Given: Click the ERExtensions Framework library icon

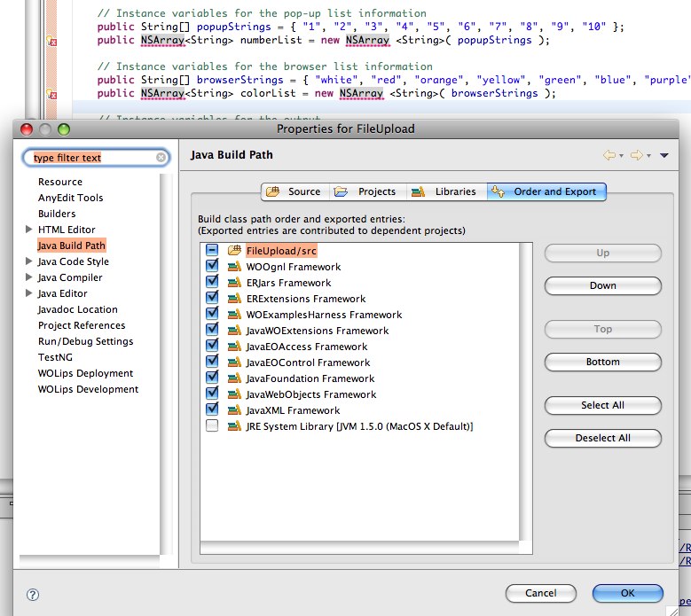Looking at the screenshot, I should [234, 299].
